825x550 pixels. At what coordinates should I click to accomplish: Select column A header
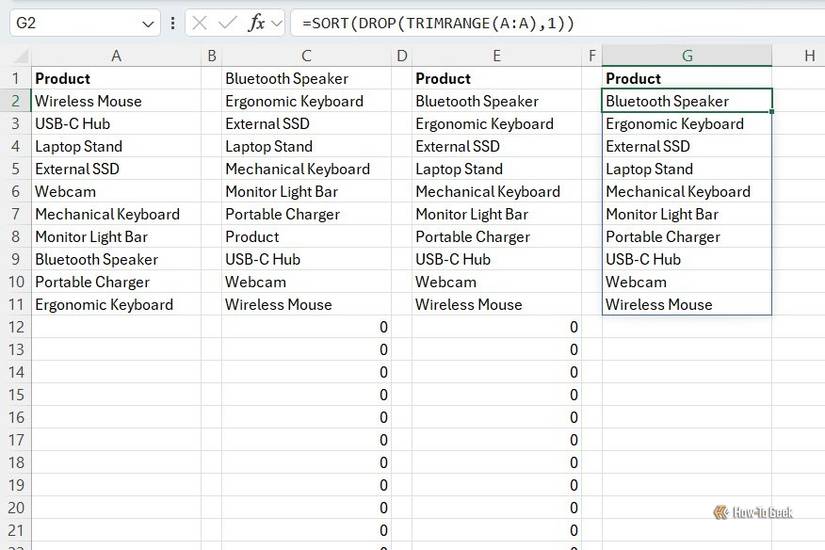pos(116,56)
